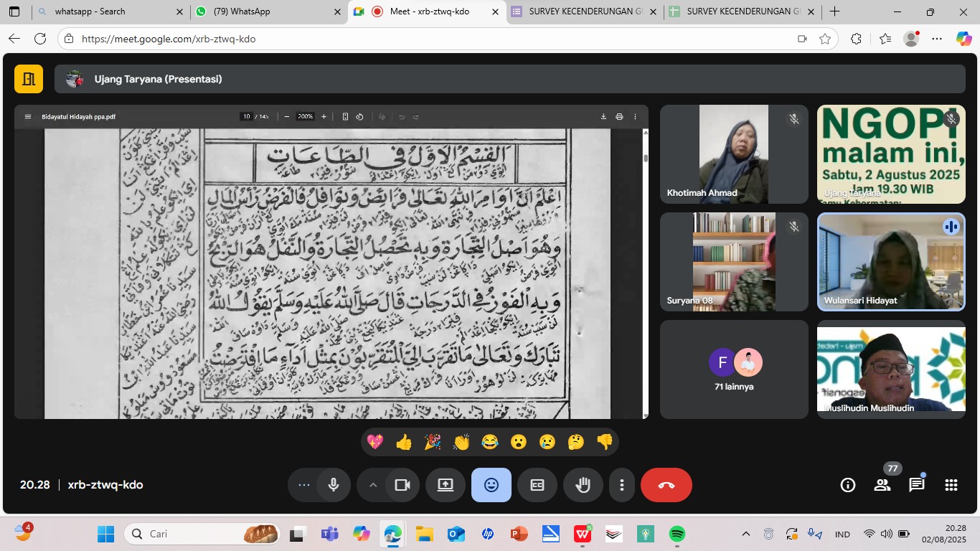
Task: Show the participants people list
Action: (882, 485)
